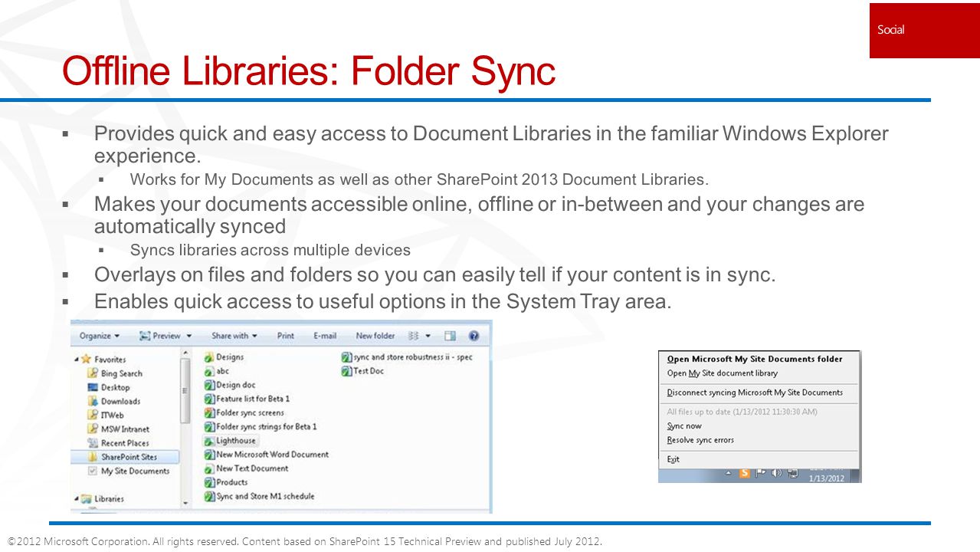Click the navigation pane scrollbar thumb
Viewport: 980px width, 552px height.
185,390
